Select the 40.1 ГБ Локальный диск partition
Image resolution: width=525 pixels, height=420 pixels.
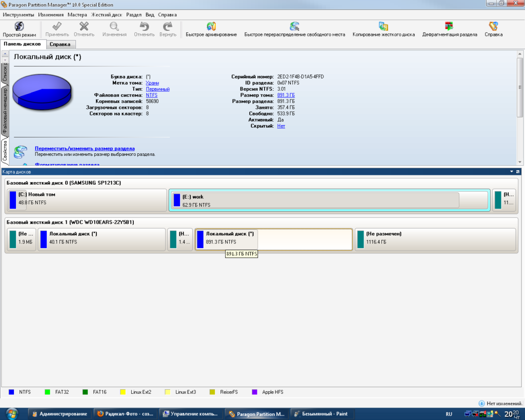tap(102, 239)
